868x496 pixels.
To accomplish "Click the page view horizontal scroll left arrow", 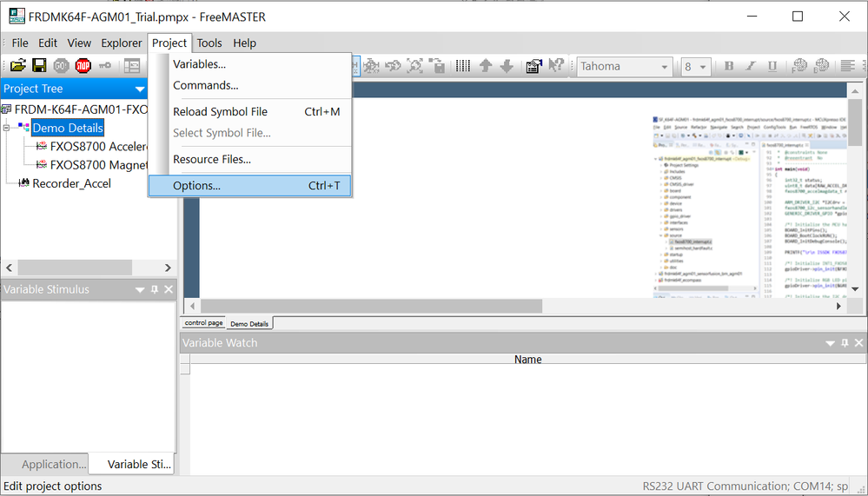I will 192,306.
